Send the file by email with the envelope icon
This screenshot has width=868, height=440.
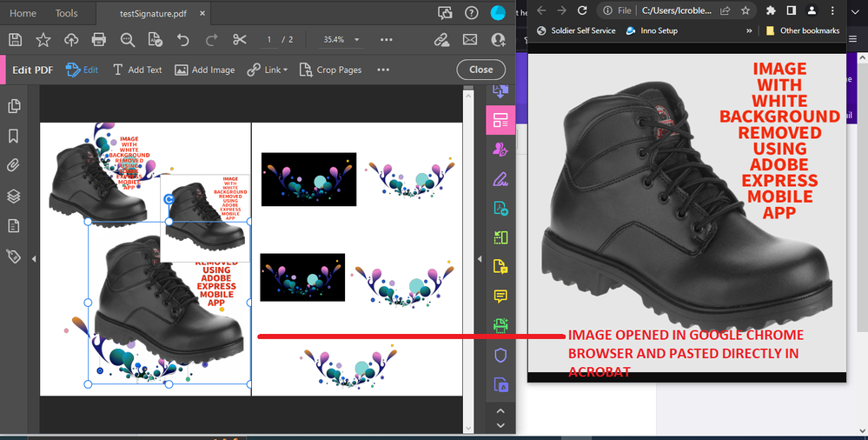pos(469,39)
